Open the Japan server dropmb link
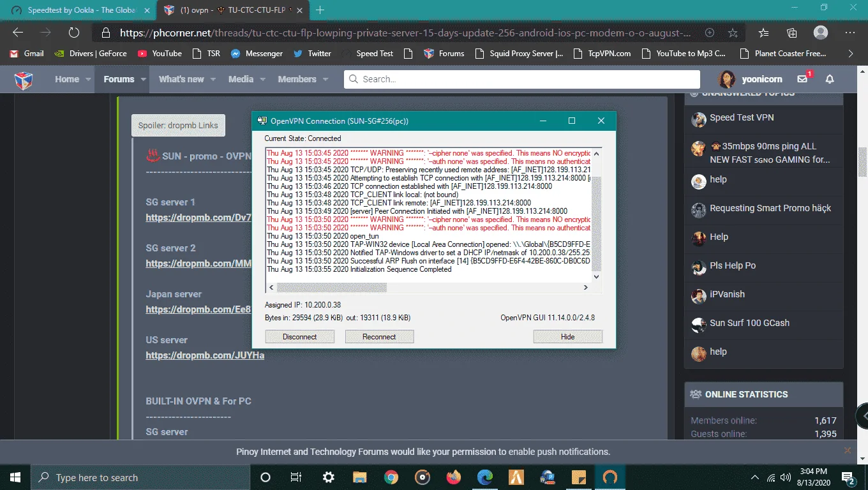The height and width of the screenshot is (490, 868). click(x=198, y=309)
